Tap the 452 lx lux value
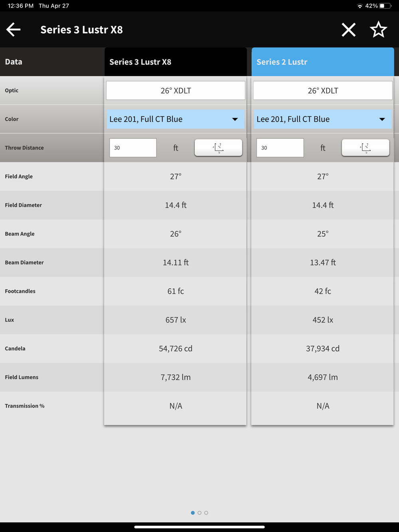The image size is (399, 532). tap(323, 320)
